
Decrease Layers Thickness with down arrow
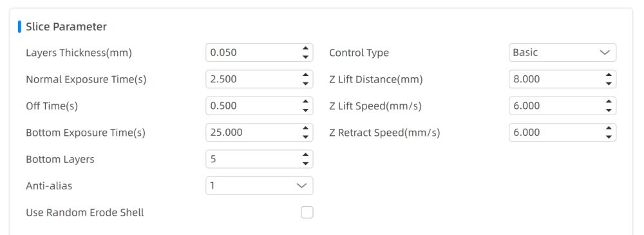[305, 57]
